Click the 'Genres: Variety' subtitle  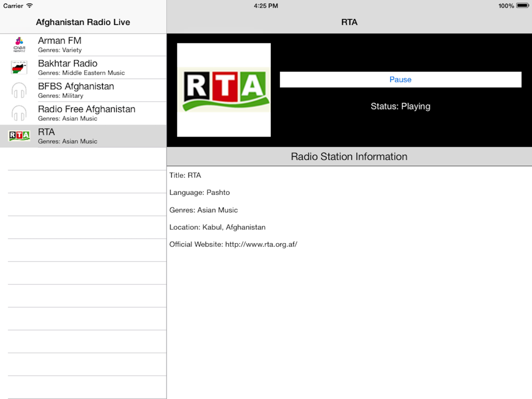tap(60, 50)
